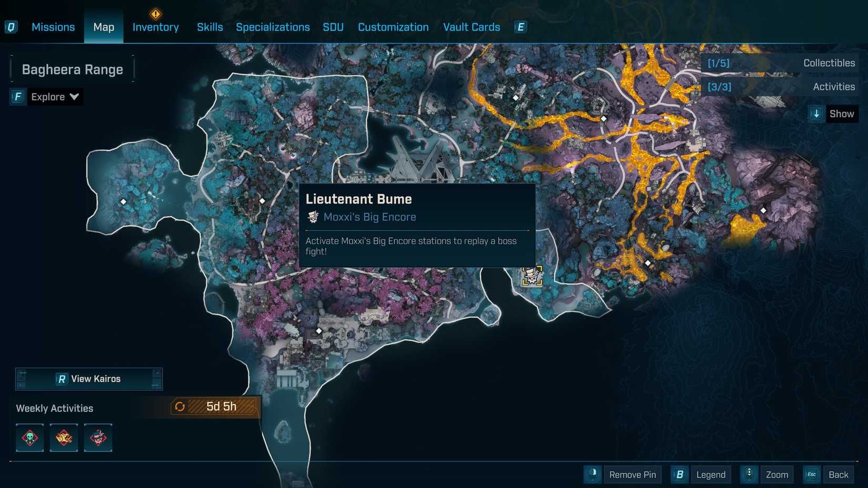Viewport: 868px width, 488px height.
Task: Open the Vault Cards tab
Action: tap(472, 27)
